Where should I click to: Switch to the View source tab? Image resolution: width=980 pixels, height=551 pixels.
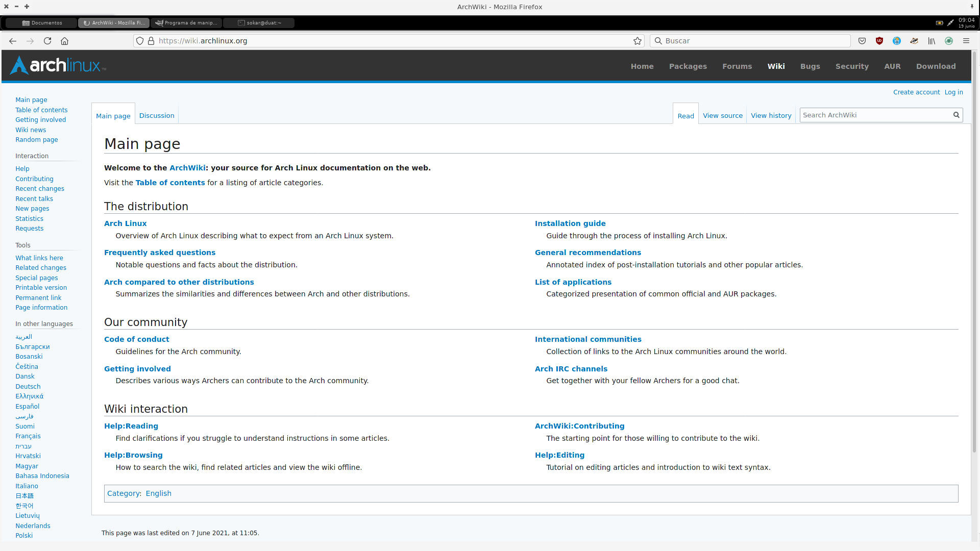(x=723, y=116)
